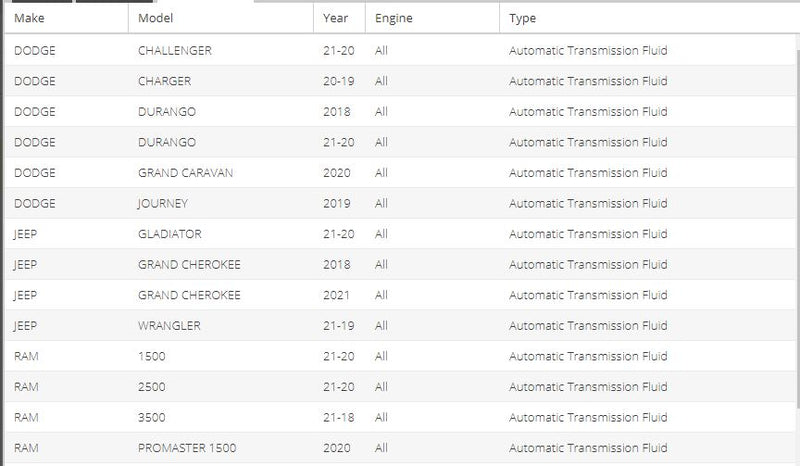Select the RAM 1500 row
The height and width of the screenshot is (466, 800).
point(151,357)
